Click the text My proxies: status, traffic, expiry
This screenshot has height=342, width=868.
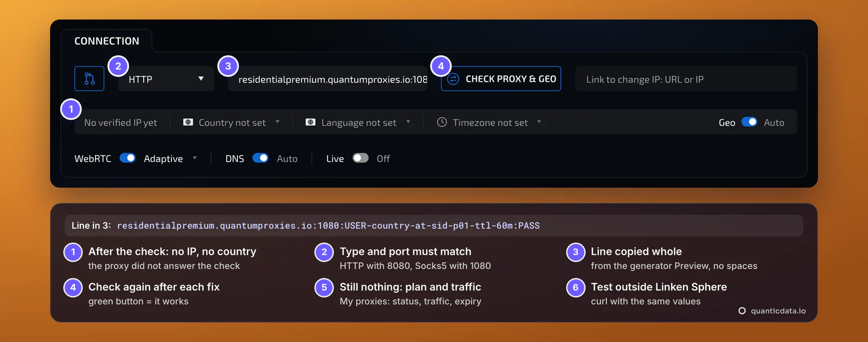click(410, 301)
